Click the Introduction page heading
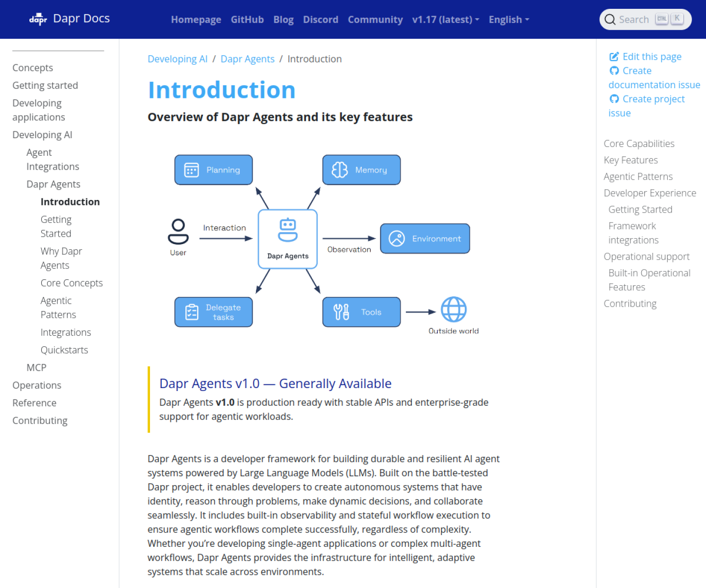Image resolution: width=706 pixels, height=588 pixels. [222, 90]
